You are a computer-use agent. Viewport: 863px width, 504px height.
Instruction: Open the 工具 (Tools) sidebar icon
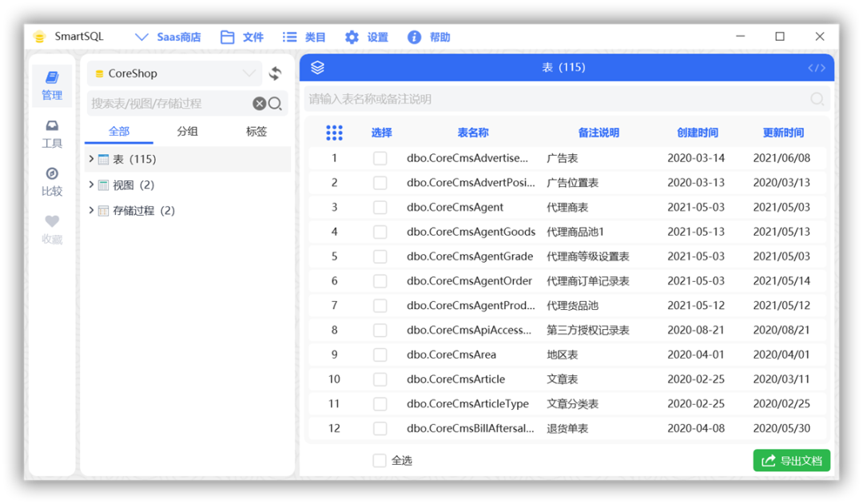[x=52, y=133]
